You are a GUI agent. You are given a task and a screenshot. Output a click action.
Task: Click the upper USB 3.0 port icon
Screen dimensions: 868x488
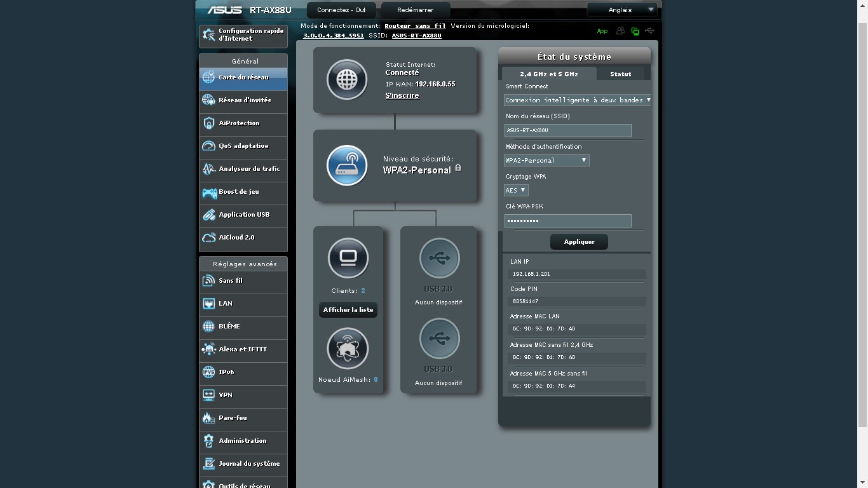439,258
